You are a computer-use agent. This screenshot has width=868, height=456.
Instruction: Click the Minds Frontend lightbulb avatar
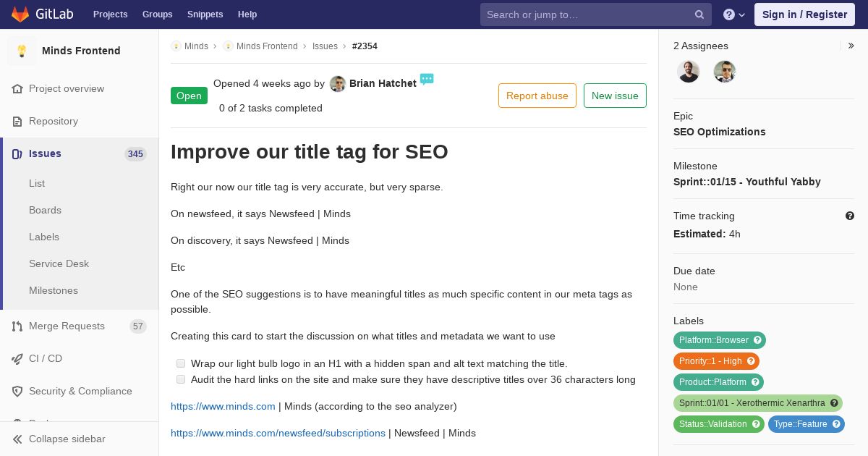click(x=22, y=51)
